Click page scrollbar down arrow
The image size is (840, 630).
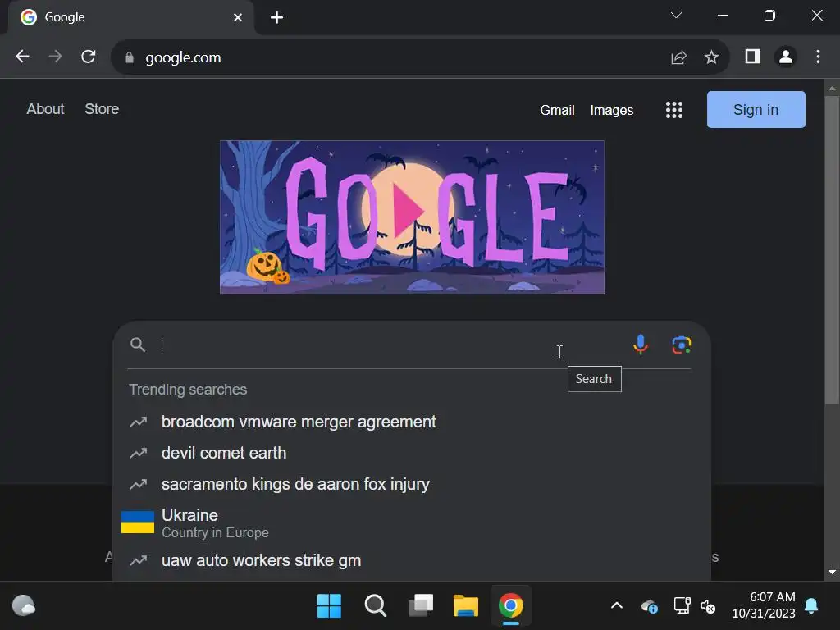832,572
